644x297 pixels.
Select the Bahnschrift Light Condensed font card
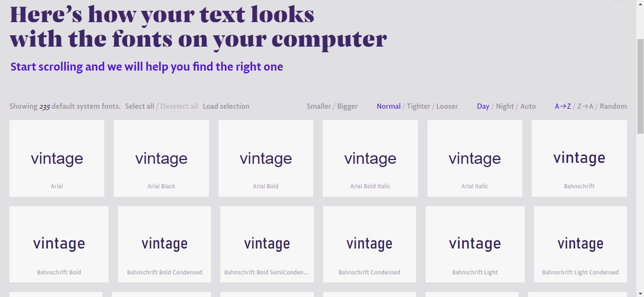click(580, 244)
